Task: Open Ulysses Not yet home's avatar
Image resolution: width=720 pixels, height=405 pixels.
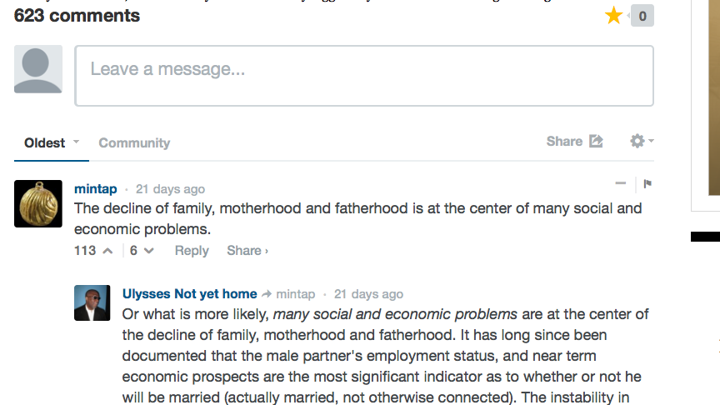Action: pos(92,302)
